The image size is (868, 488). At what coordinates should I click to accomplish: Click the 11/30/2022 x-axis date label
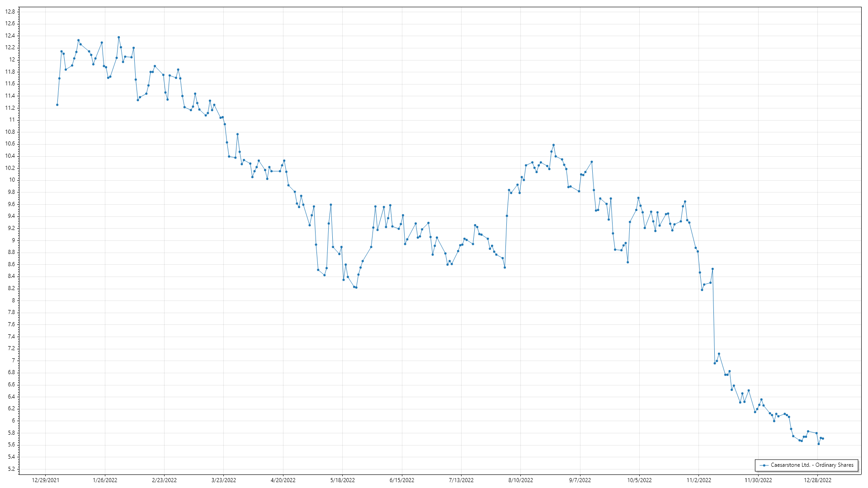(x=758, y=480)
